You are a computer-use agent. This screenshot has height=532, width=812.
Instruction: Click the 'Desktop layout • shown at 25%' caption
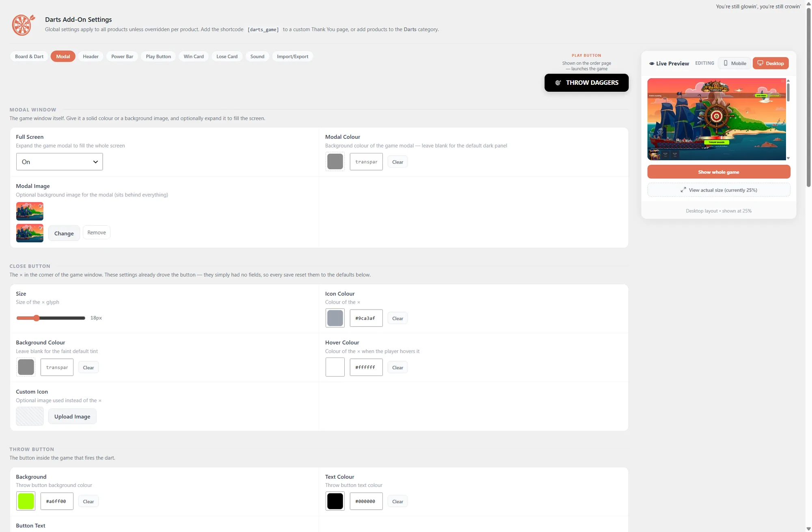click(719, 211)
